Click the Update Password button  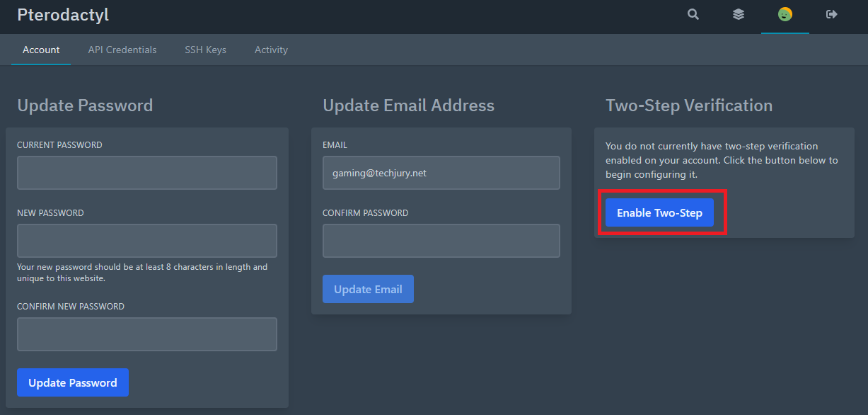[73, 382]
